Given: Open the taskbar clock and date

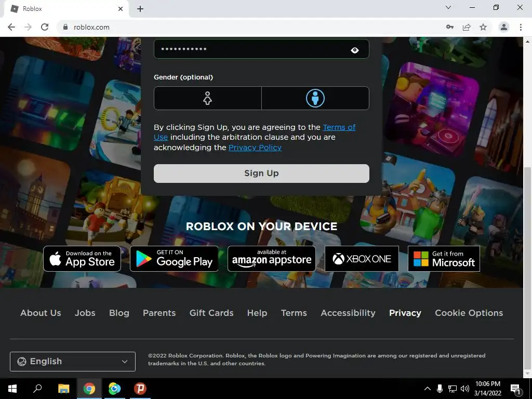Looking at the screenshot, I should [x=487, y=389].
